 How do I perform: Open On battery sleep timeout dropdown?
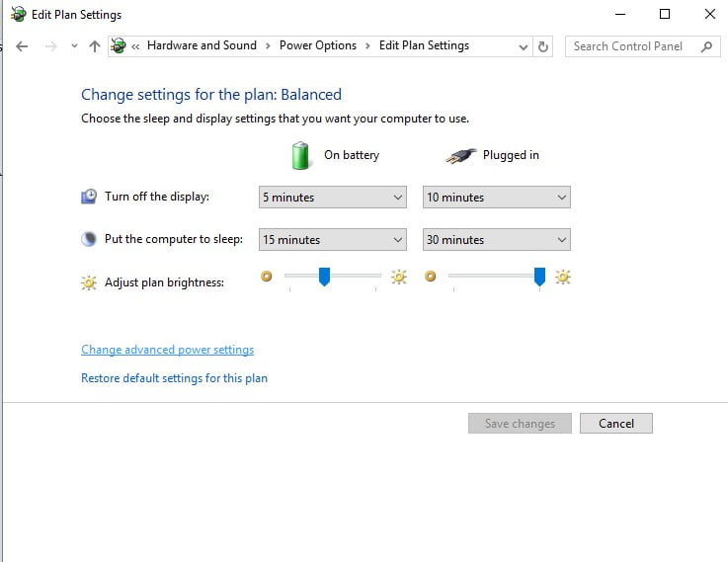coord(332,240)
